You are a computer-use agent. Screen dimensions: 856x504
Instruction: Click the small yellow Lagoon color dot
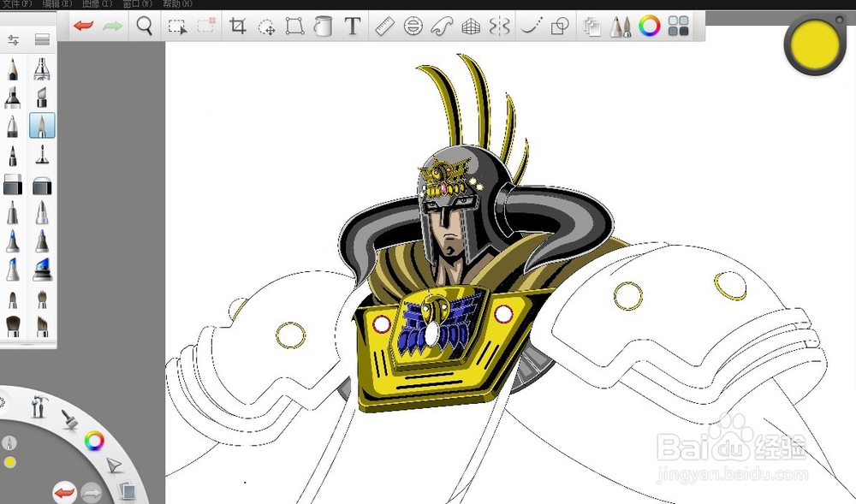coord(9,463)
